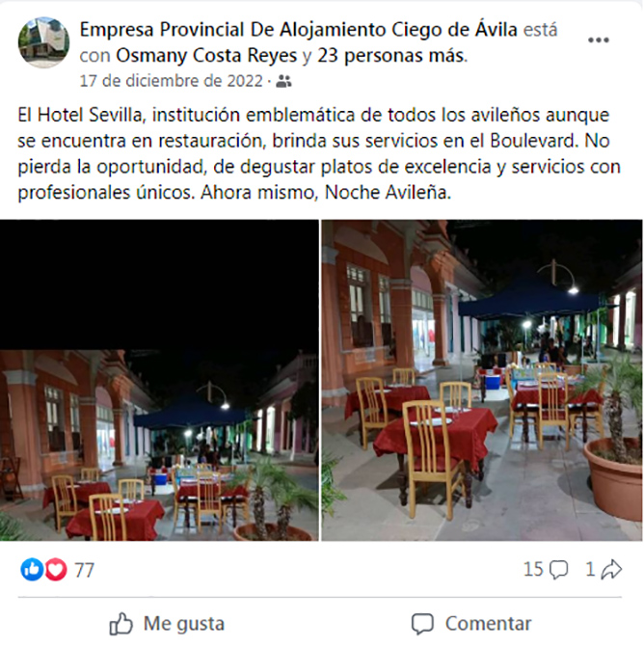Viewport: 644px width, 647px height.
Task: Open the three-dot post options menu
Action: 598,40
